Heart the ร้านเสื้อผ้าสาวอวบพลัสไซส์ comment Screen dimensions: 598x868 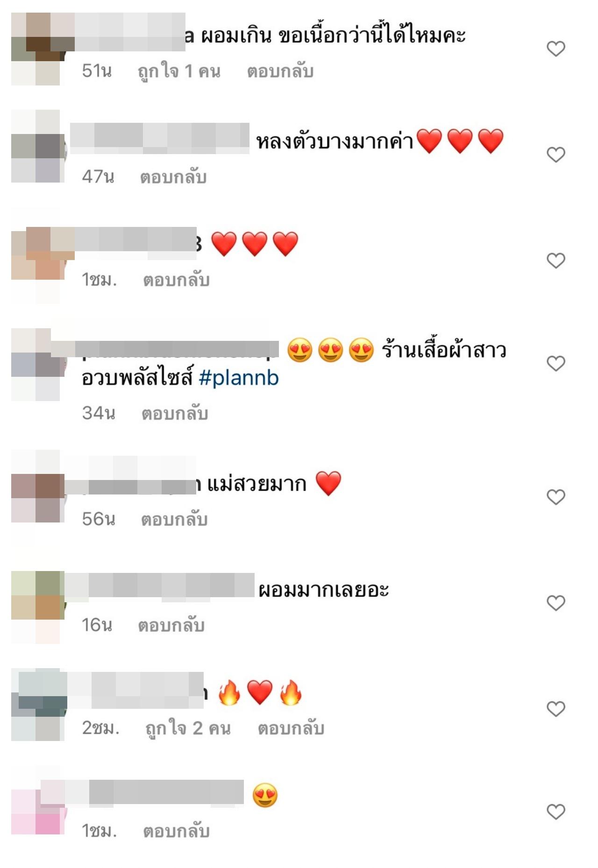[x=555, y=363]
